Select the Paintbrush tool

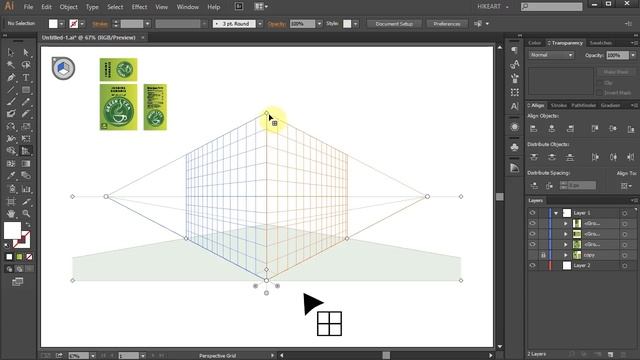pos(11,102)
